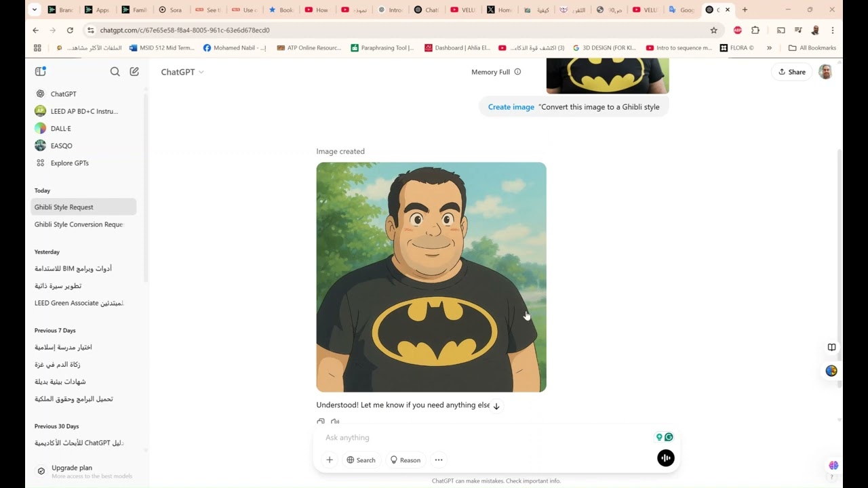This screenshot has width=868, height=488.
Task: Click the read aloud speaker icon
Action: click(335, 422)
